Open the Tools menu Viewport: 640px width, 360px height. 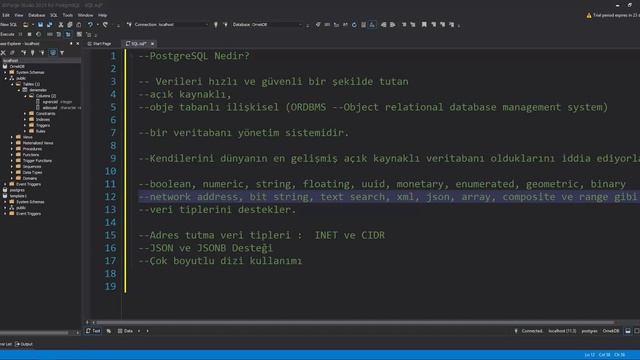click(x=68, y=15)
